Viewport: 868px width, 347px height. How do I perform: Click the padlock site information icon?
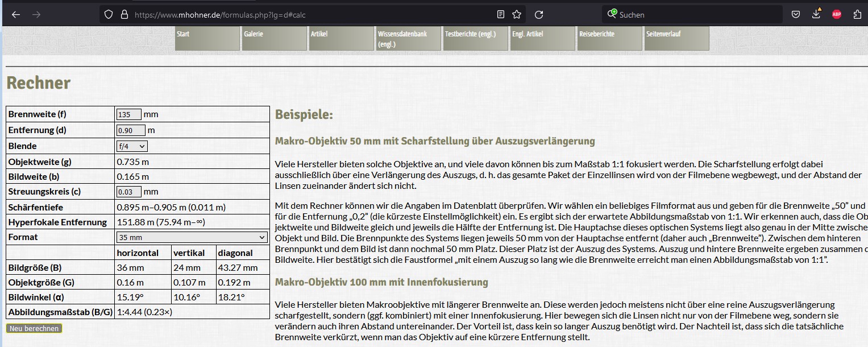[124, 15]
